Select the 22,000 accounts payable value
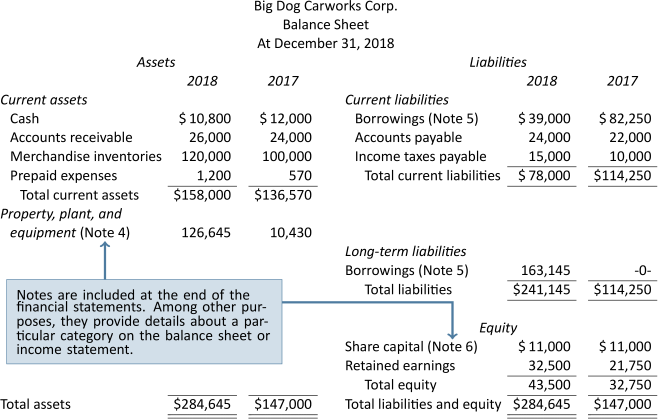 tap(630, 138)
